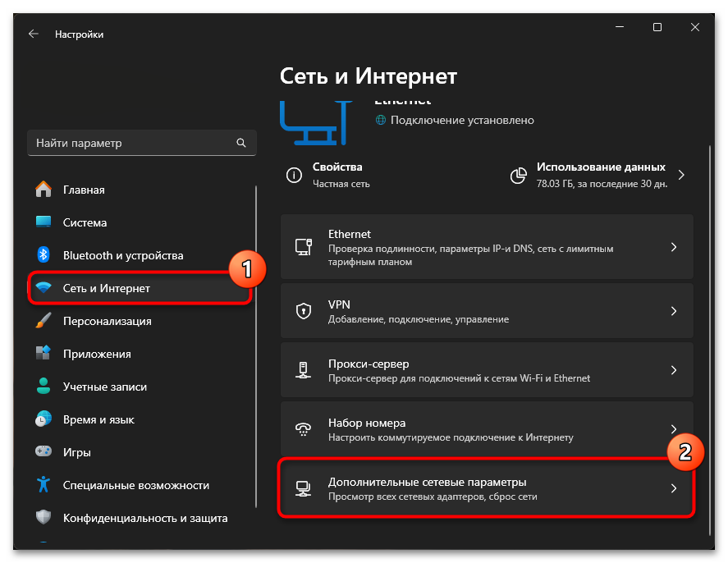
Task: Open Набор номера card
Action: pos(487,429)
